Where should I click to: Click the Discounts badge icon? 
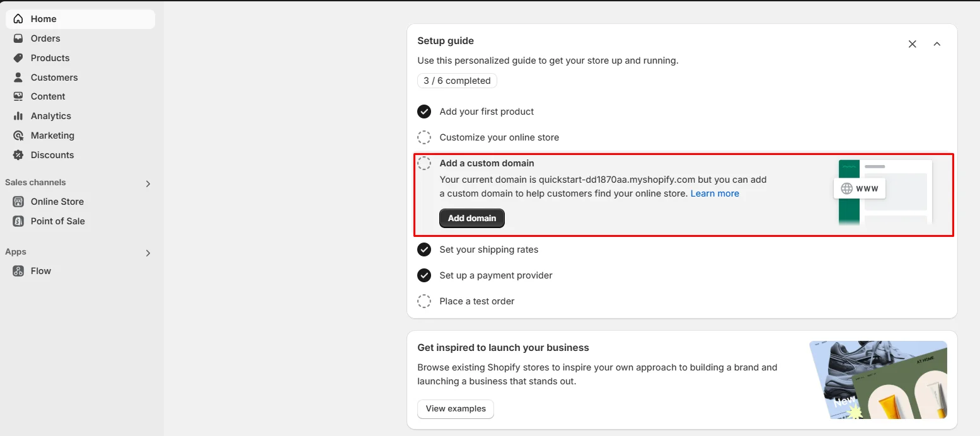click(x=18, y=155)
